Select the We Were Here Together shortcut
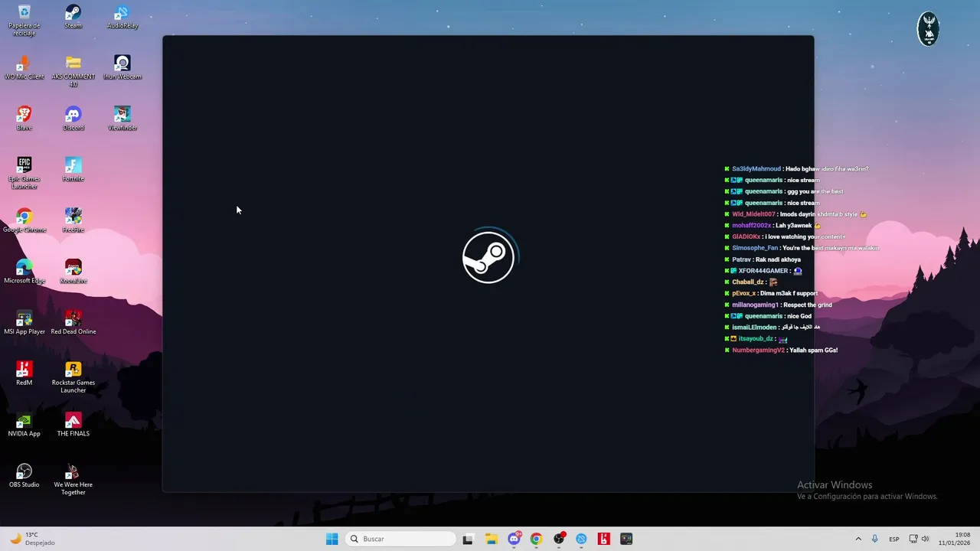This screenshot has height=551, width=980. tap(73, 479)
